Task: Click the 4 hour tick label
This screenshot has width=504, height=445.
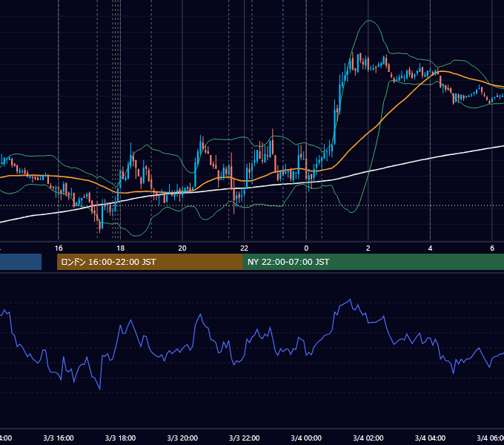Action: point(430,248)
